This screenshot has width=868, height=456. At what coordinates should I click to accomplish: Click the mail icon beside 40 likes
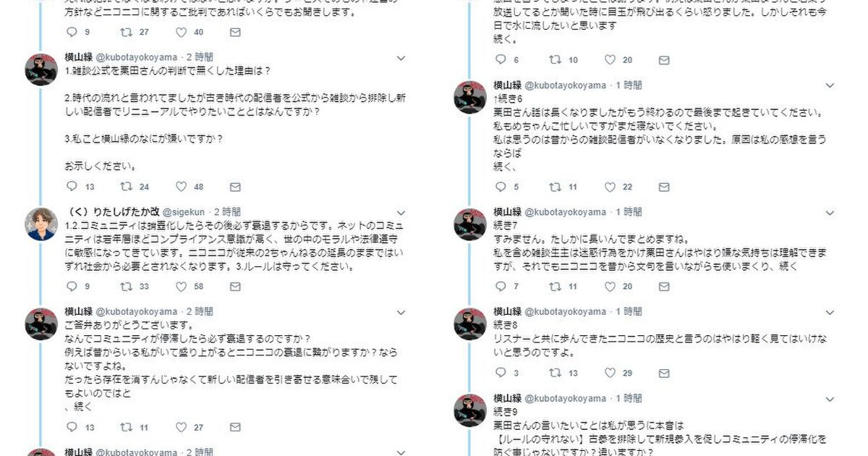tap(235, 33)
